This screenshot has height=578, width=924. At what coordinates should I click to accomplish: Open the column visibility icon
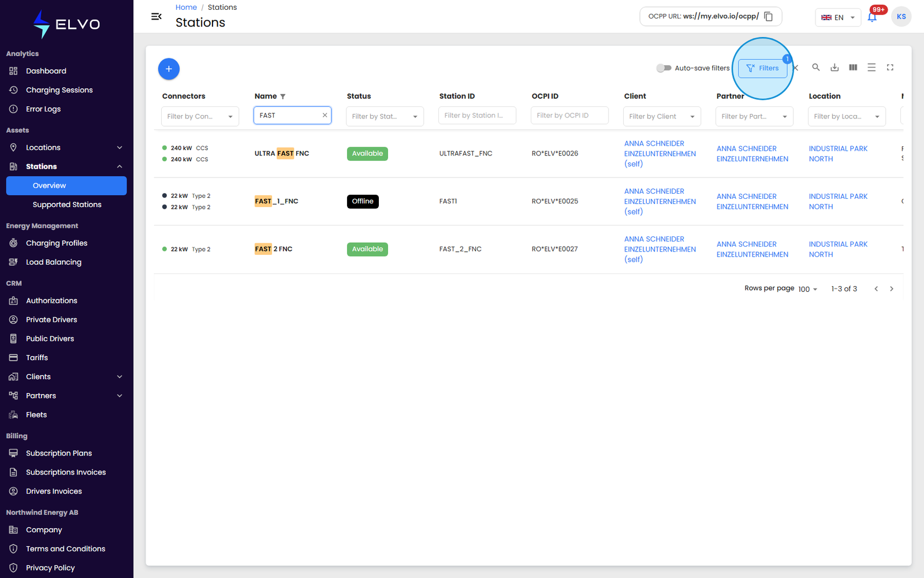tap(853, 68)
